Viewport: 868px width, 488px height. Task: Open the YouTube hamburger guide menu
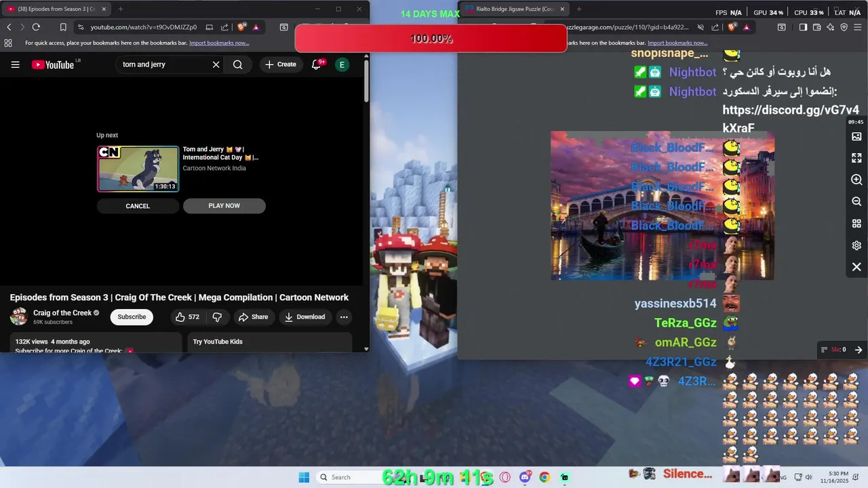(15, 64)
